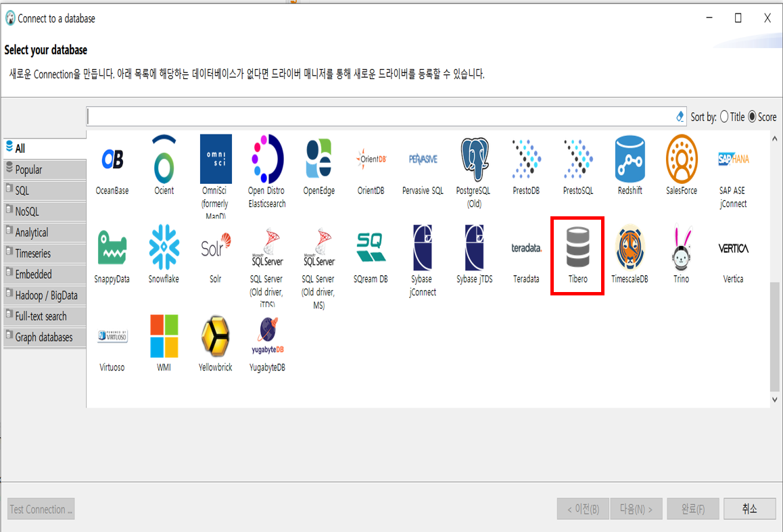This screenshot has width=783, height=532.
Task: Select the Teradata database
Action: click(x=526, y=248)
